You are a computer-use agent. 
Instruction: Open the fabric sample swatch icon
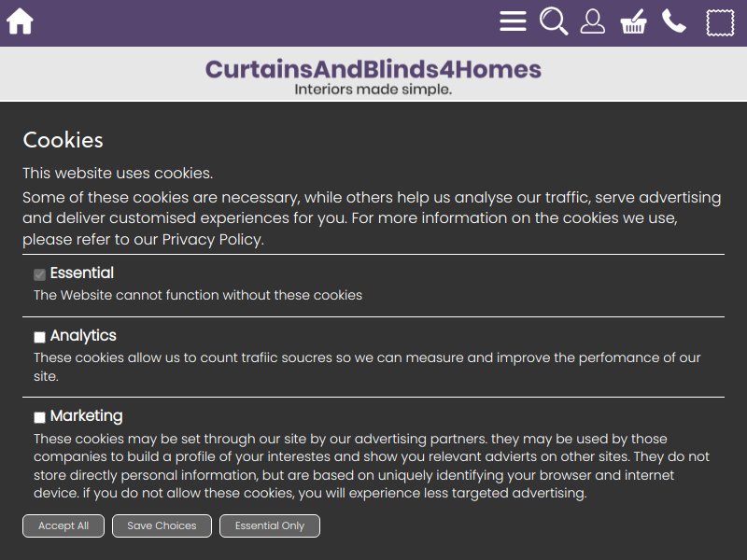point(720,22)
